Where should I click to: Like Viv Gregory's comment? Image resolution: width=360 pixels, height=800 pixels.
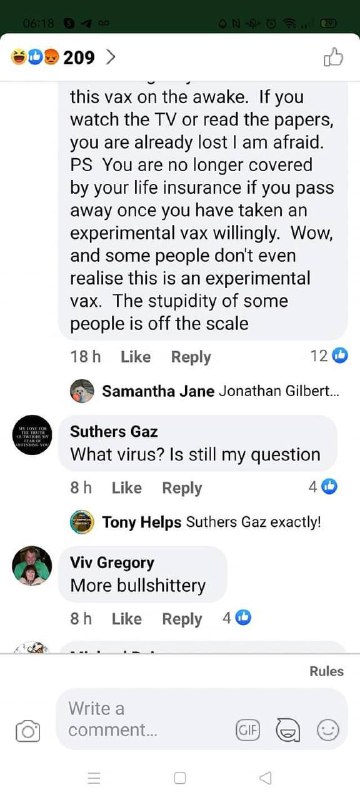(x=126, y=619)
